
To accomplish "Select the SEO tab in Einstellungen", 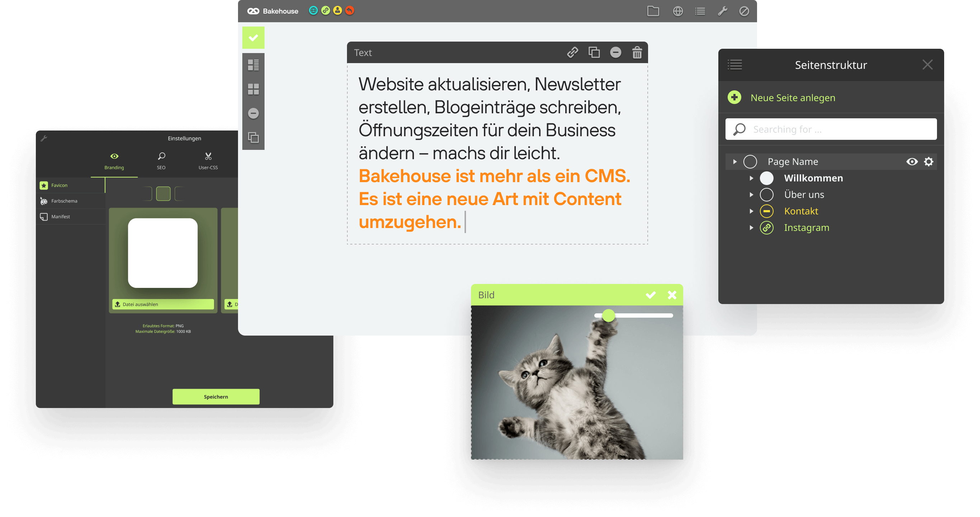I will (161, 161).
